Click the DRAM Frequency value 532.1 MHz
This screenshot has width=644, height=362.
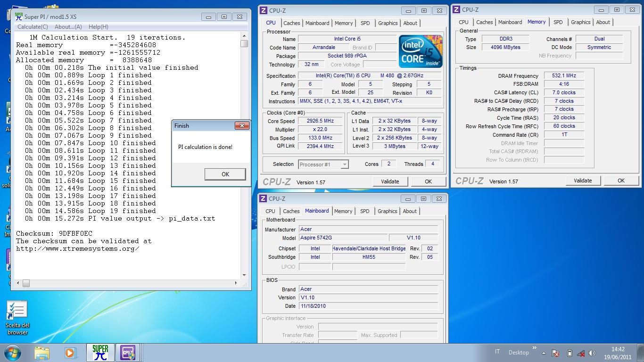[x=564, y=75]
